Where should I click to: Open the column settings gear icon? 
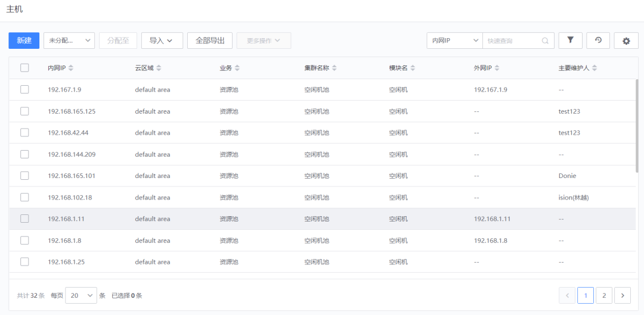[x=626, y=40]
